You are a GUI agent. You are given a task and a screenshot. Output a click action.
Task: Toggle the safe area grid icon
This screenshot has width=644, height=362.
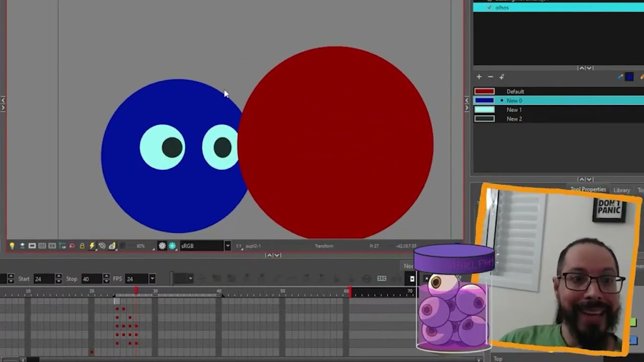pyautogui.click(x=42, y=246)
